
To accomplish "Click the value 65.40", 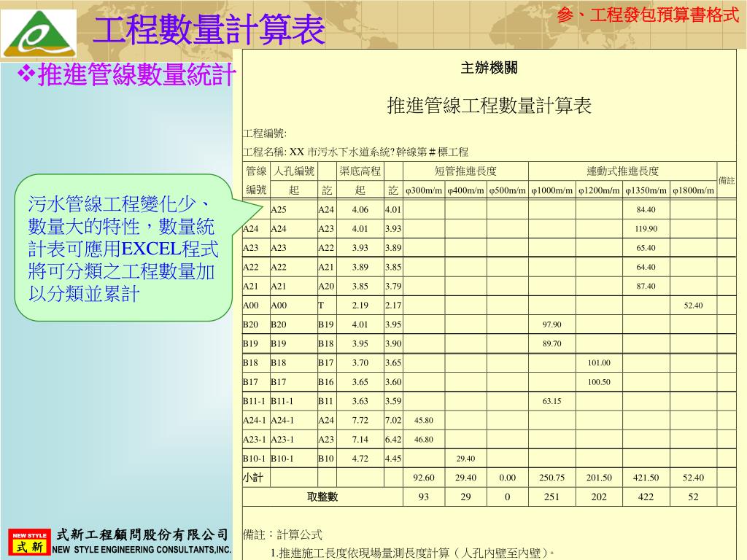I will [646, 248].
